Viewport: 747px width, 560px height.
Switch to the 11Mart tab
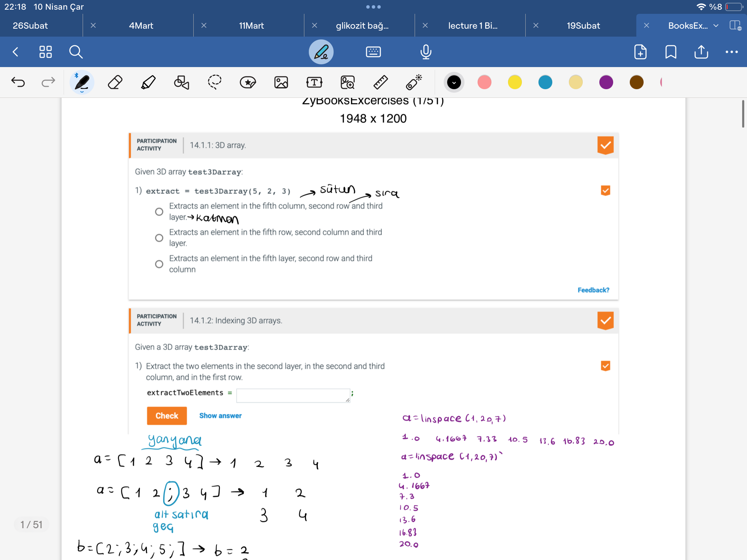(251, 26)
